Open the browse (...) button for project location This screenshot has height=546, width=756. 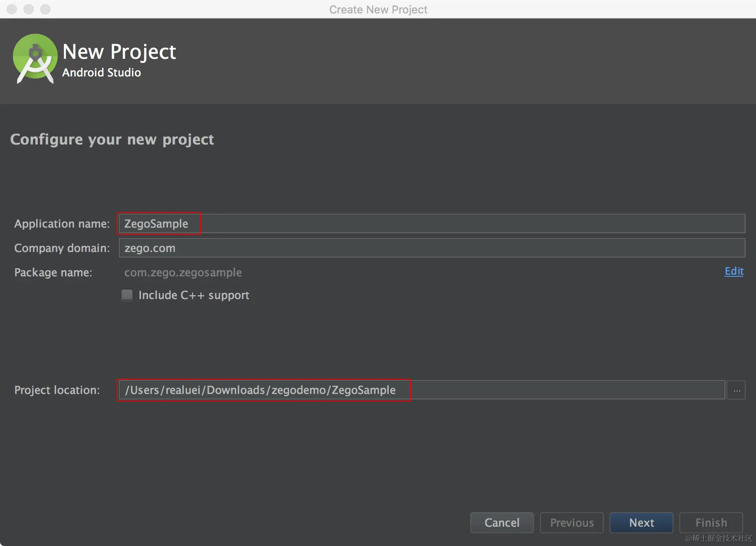point(737,390)
